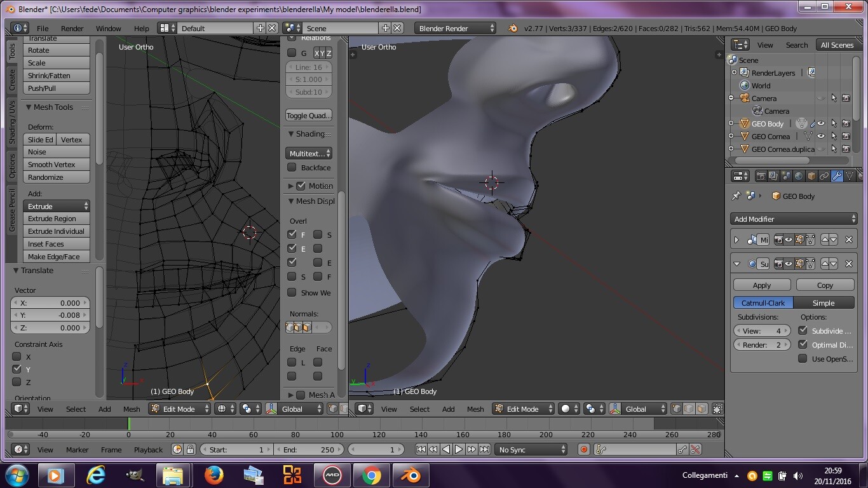Open the Render menu in top bar
868x488 pixels.
point(72,29)
